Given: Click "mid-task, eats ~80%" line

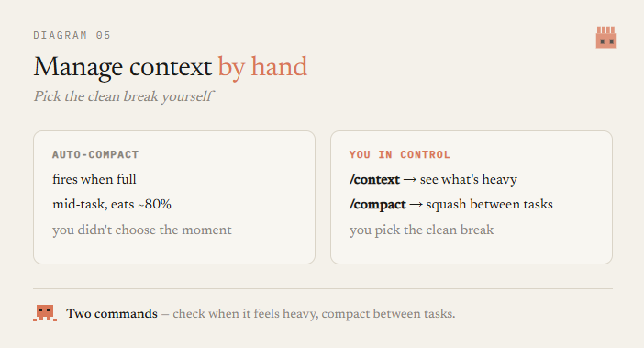Looking at the screenshot, I should tap(112, 204).
